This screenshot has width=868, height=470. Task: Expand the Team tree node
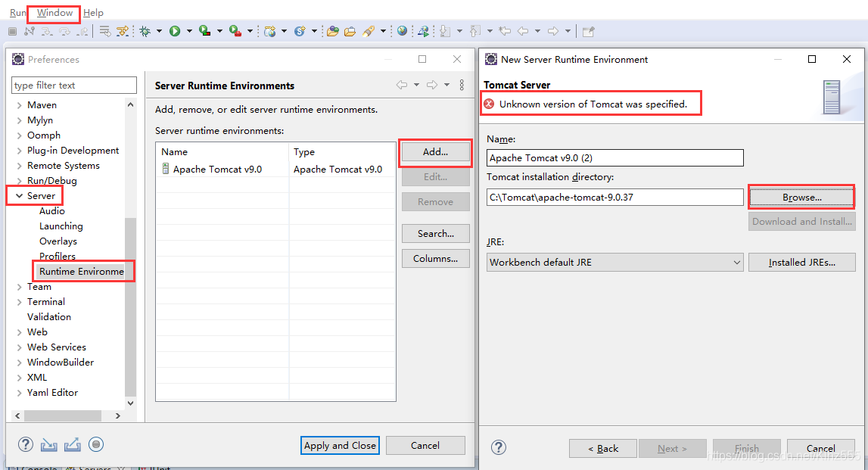point(20,287)
